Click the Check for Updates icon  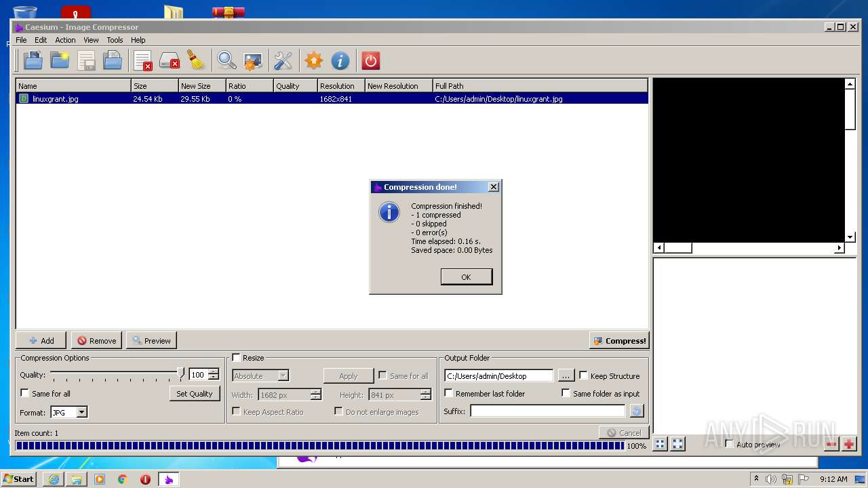pos(313,61)
